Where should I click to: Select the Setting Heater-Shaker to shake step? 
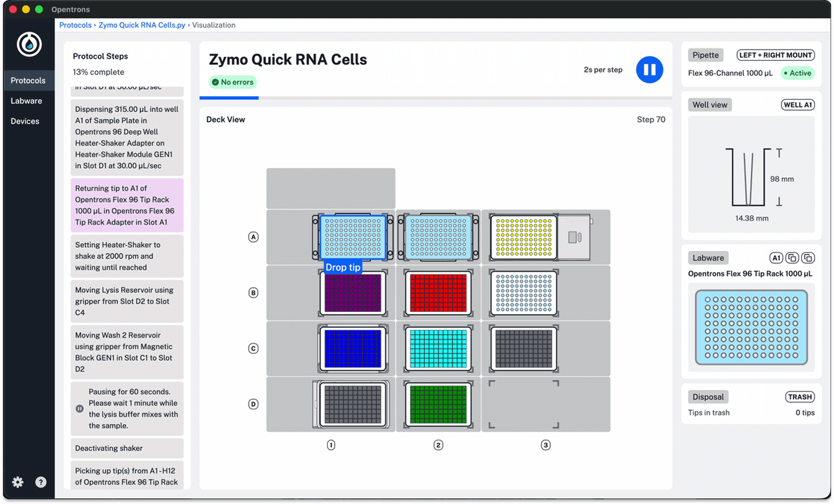click(x=127, y=256)
